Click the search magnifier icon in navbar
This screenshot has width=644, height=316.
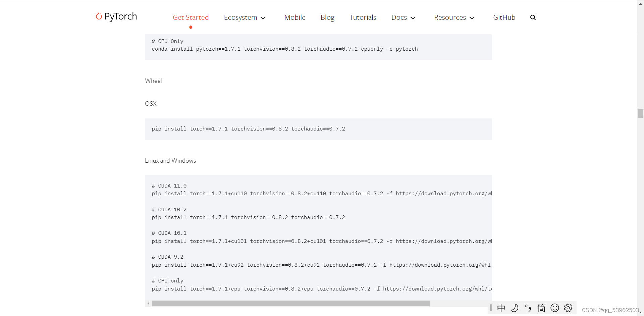[x=533, y=17]
